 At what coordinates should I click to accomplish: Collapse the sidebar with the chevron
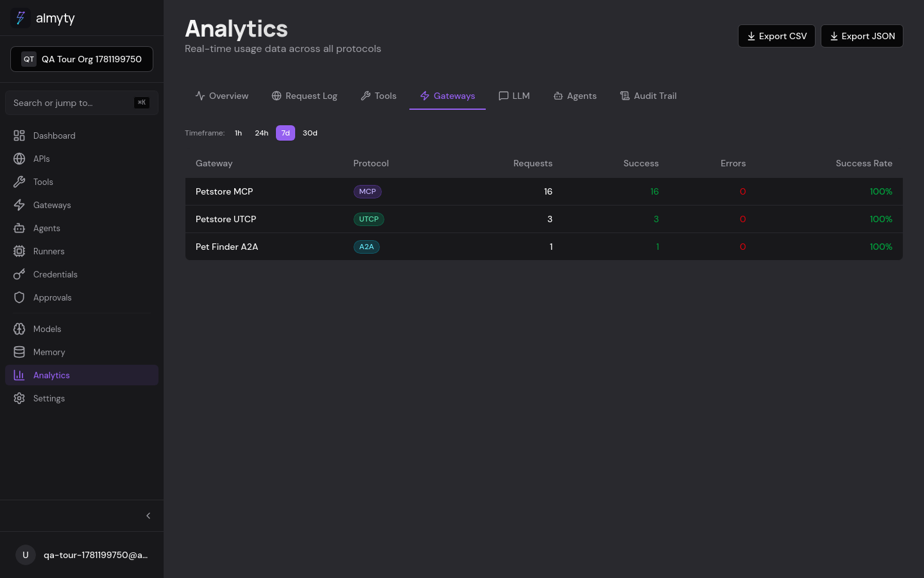click(x=148, y=516)
